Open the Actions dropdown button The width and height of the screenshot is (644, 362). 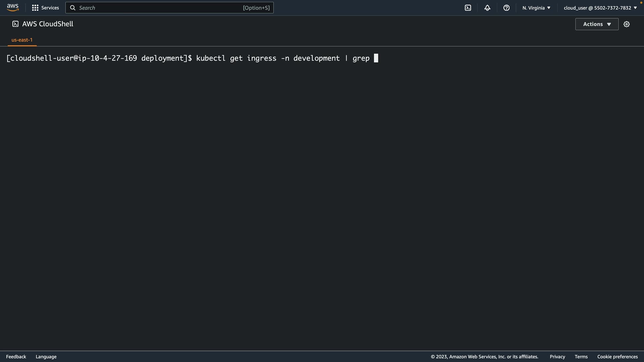[597, 24]
